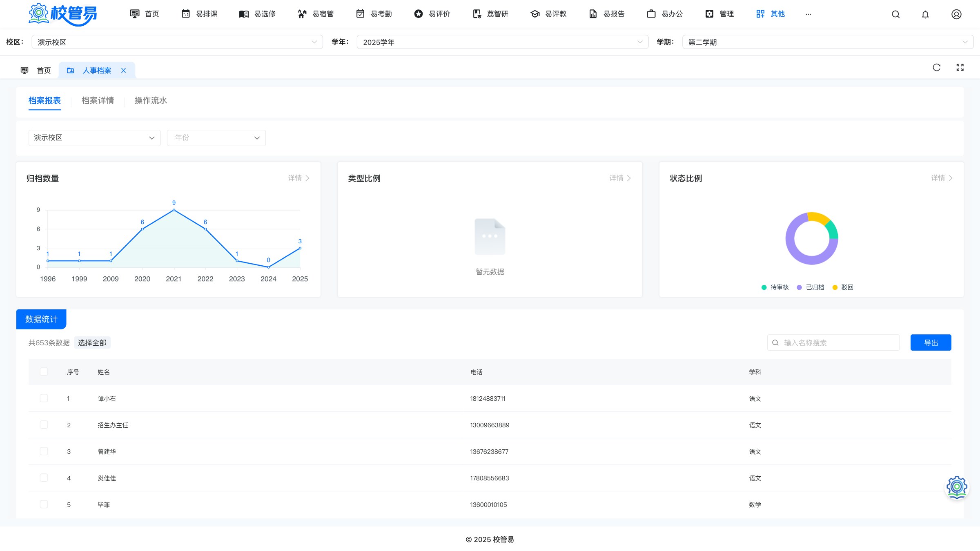Open the search magnifier icon in header
The image size is (980, 551).
(x=895, y=14)
